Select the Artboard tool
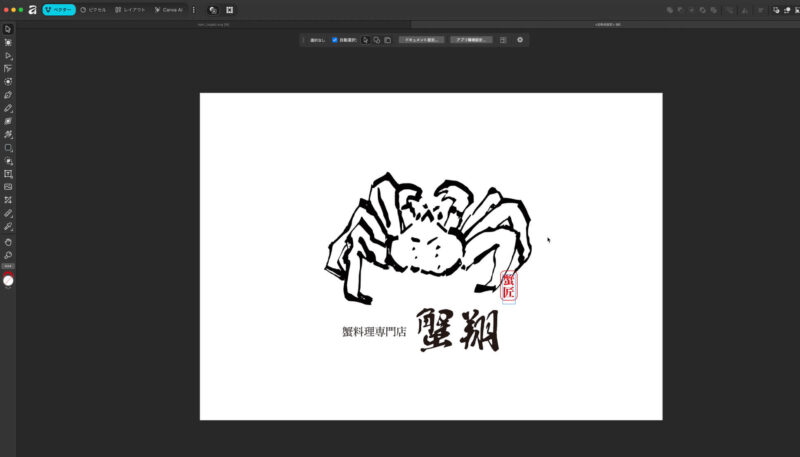Viewport: 800px width, 457px height. point(8,42)
